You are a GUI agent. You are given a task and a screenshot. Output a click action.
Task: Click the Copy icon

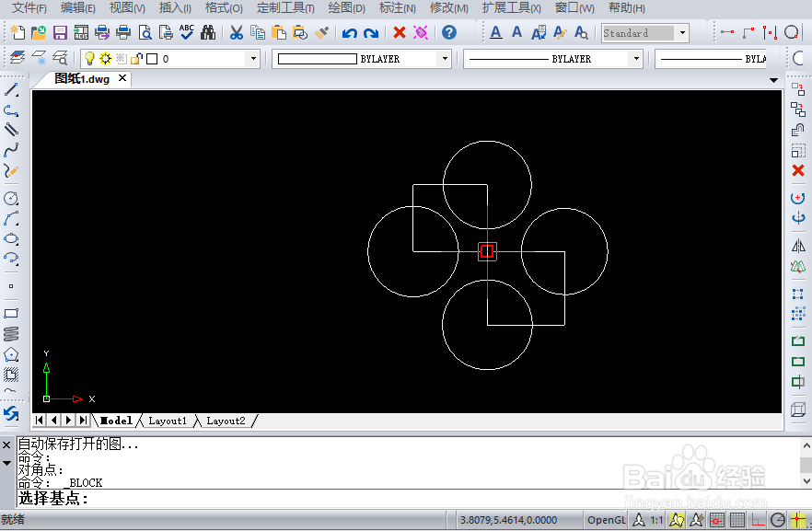point(258,32)
